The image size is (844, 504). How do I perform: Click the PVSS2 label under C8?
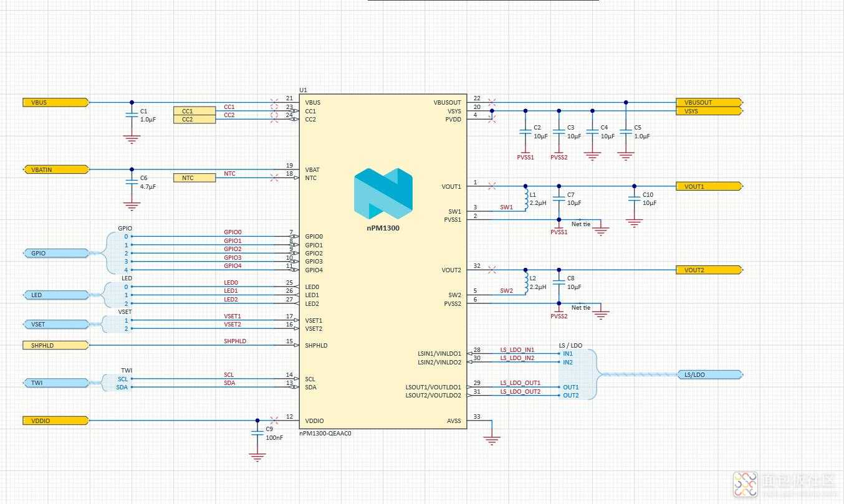tap(559, 316)
